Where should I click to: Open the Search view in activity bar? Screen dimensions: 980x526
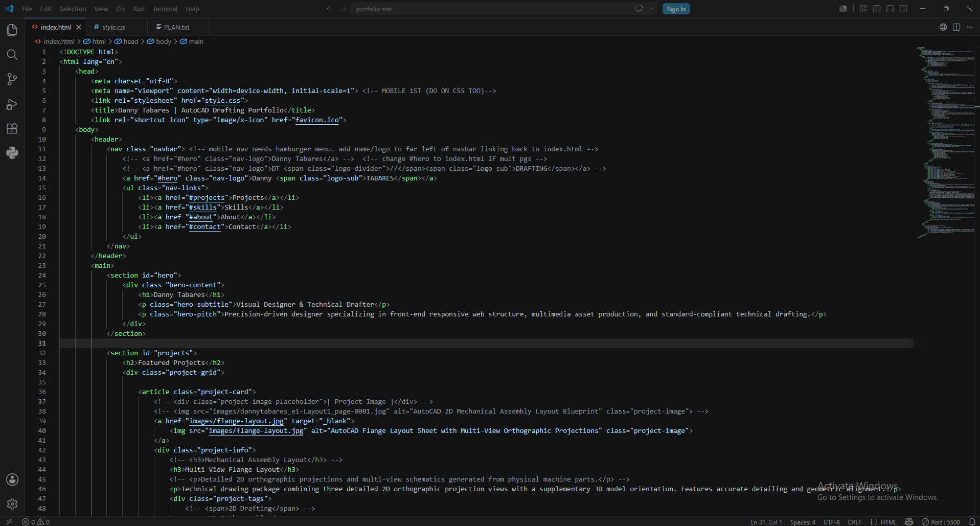click(12, 55)
